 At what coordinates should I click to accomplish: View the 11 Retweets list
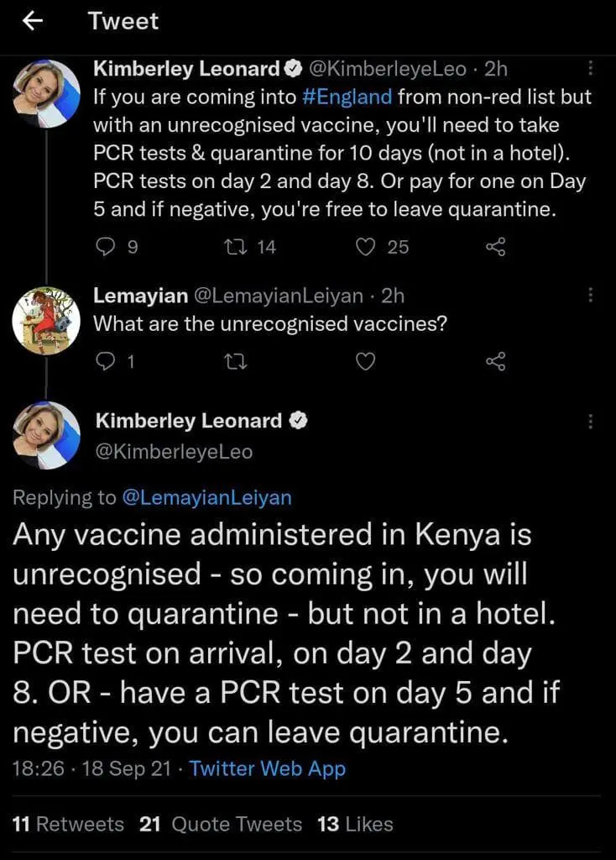pyautogui.click(x=69, y=824)
